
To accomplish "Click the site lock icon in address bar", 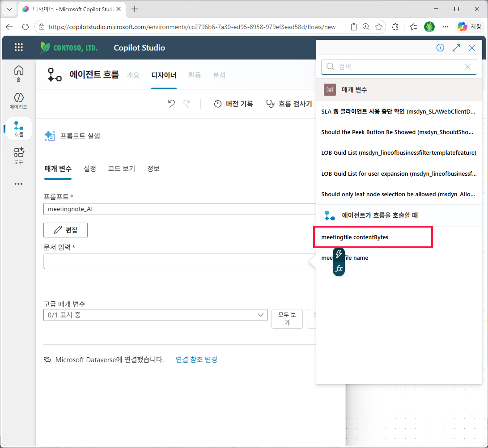I will click(42, 27).
